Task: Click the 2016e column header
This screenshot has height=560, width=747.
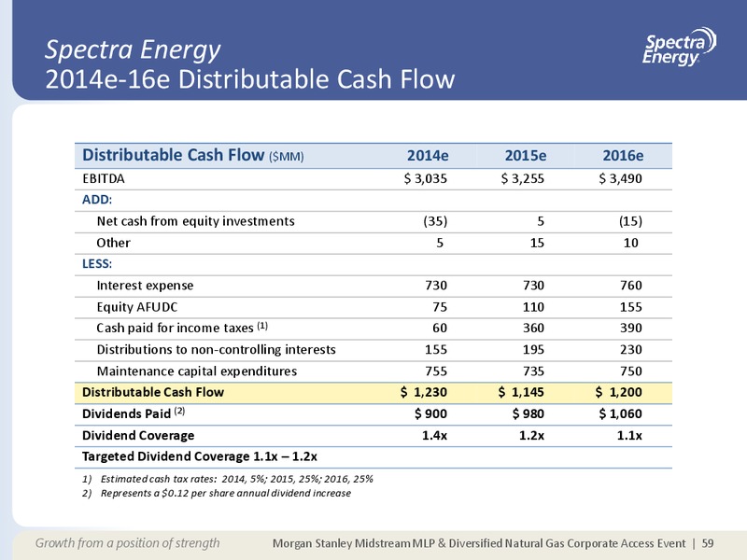Action: click(623, 156)
